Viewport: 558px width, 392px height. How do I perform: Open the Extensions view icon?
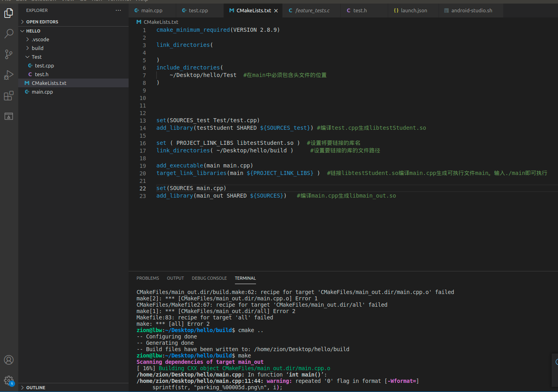click(9, 96)
